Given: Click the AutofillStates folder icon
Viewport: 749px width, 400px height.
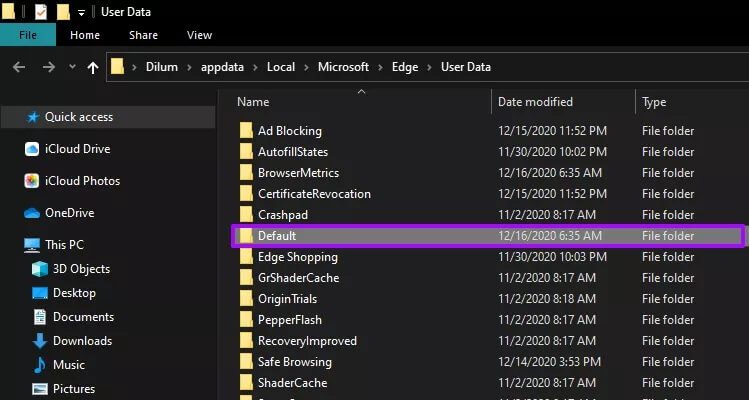Looking at the screenshot, I should coord(246,151).
